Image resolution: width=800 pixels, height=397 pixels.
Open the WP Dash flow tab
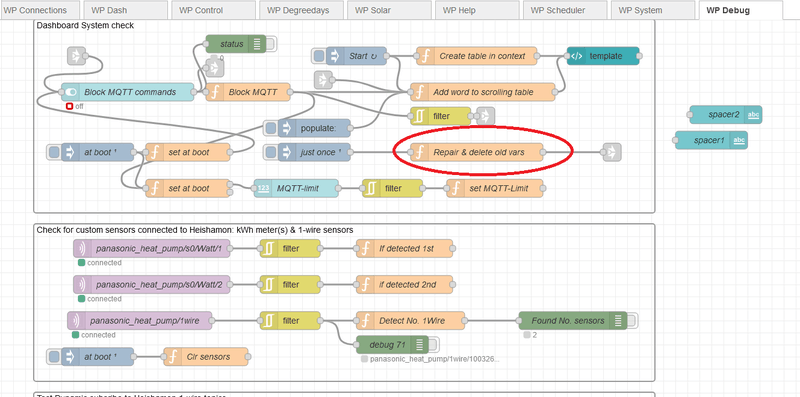[x=124, y=10]
